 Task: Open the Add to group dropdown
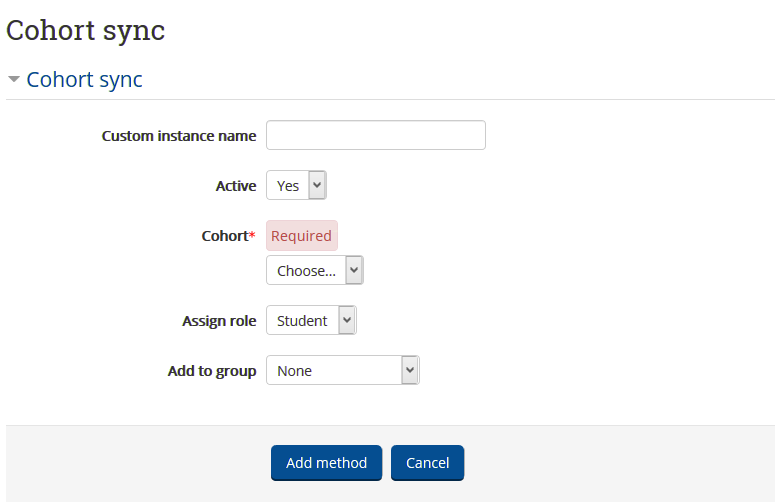(342, 370)
